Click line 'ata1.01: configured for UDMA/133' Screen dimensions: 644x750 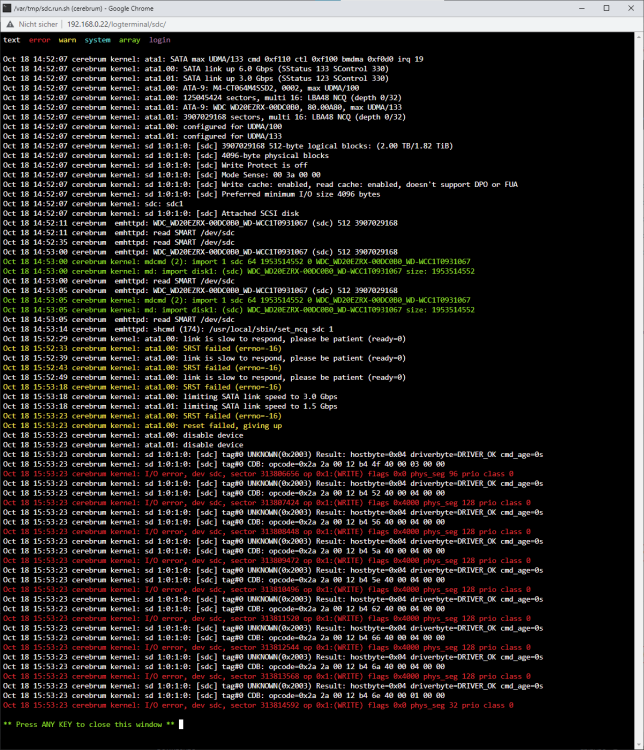point(142,136)
